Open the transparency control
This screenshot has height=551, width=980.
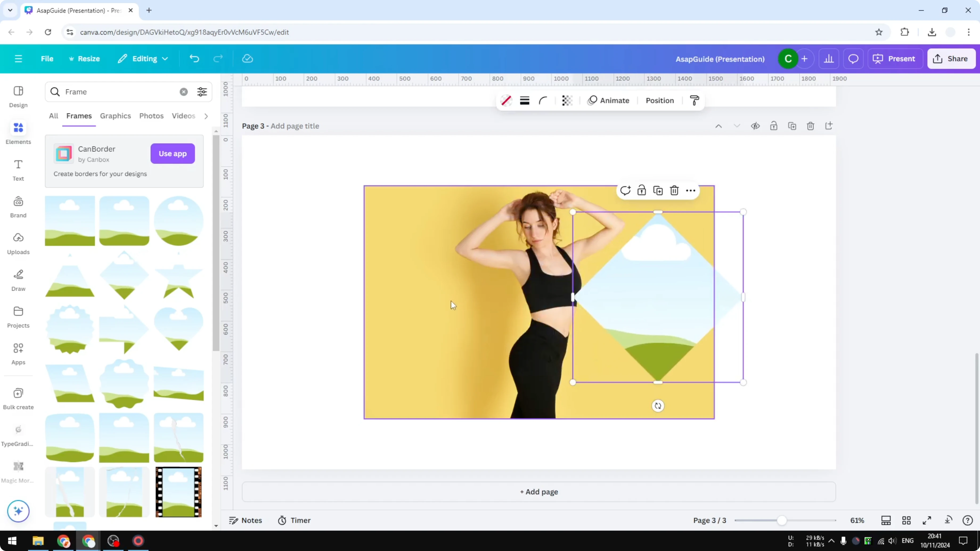pos(567,100)
